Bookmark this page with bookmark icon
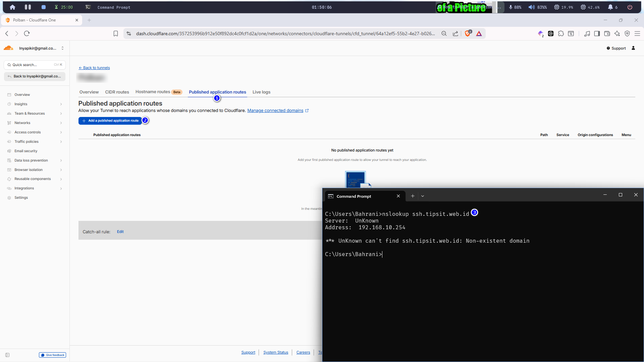Image resolution: width=644 pixels, height=362 pixels. [x=116, y=34]
